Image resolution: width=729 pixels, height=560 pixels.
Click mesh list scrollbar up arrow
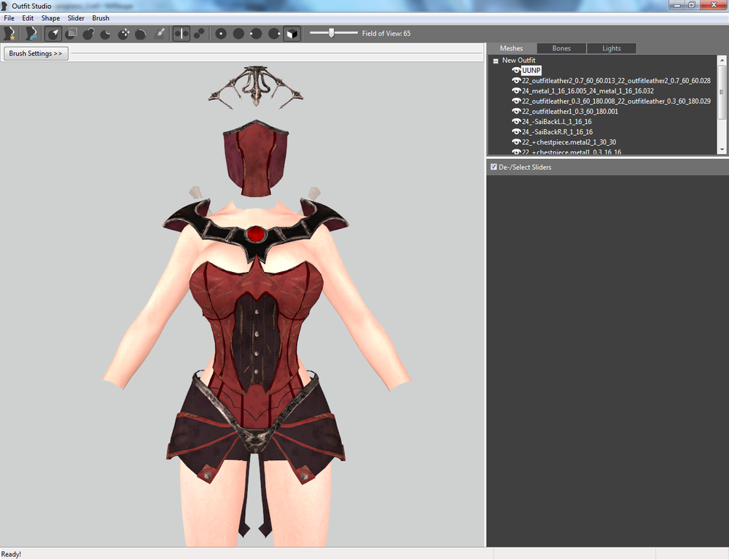coord(722,60)
